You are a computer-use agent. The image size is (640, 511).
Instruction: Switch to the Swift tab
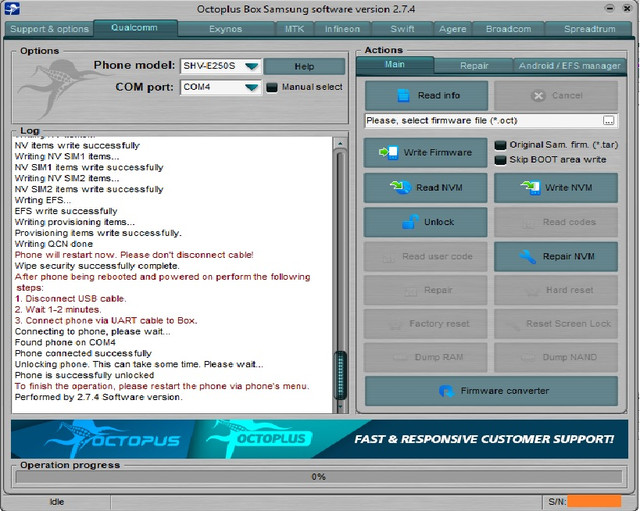coord(402,29)
